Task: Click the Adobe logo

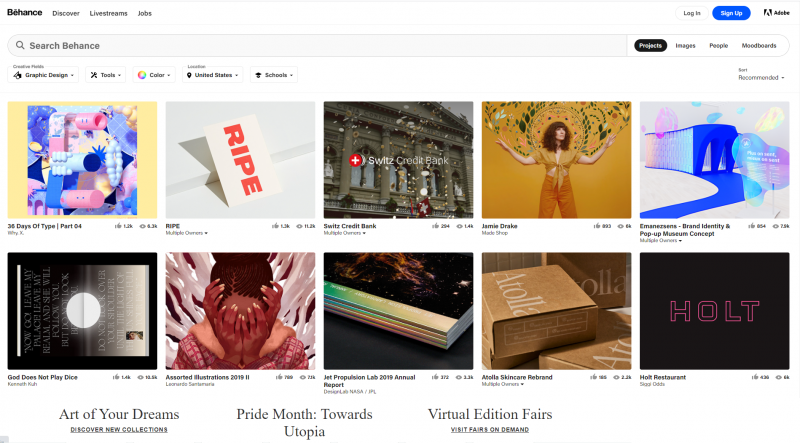Action: click(776, 13)
